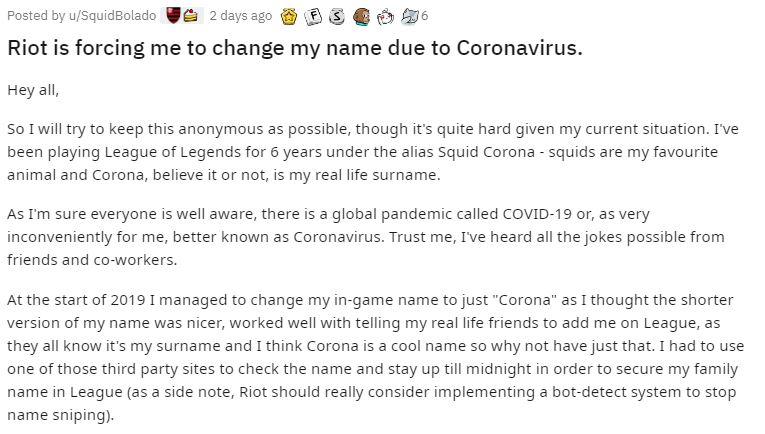765x434 pixels.
Task: Click the F keyboard key award
Action: click(313, 17)
